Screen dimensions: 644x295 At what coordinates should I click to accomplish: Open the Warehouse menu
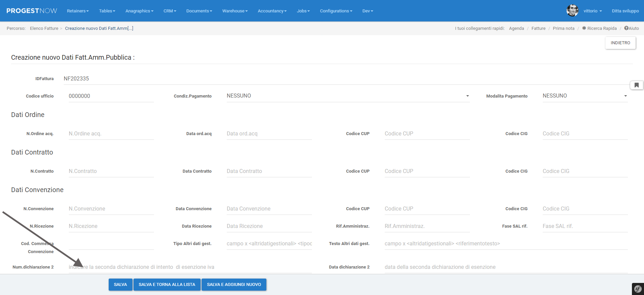[235, 11]
